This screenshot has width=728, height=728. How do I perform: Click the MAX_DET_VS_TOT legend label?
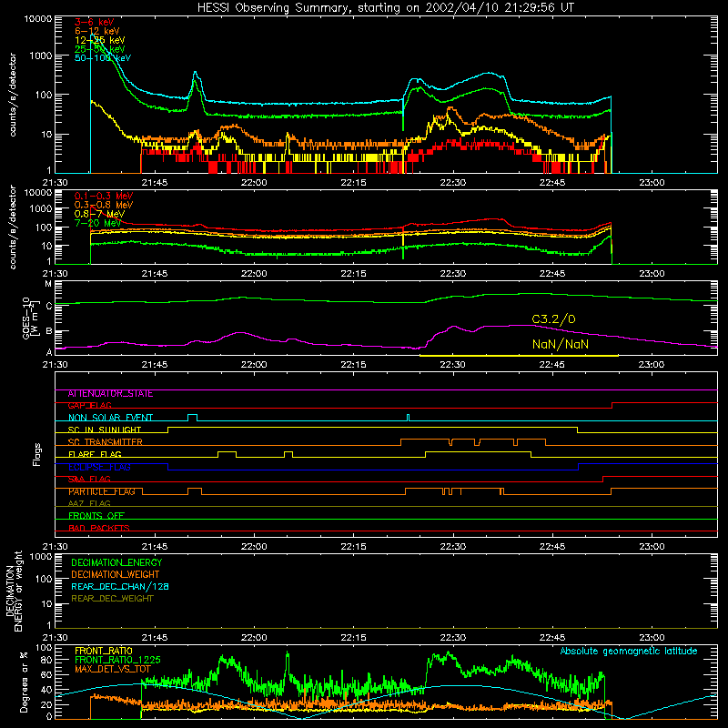pos(113,669)
